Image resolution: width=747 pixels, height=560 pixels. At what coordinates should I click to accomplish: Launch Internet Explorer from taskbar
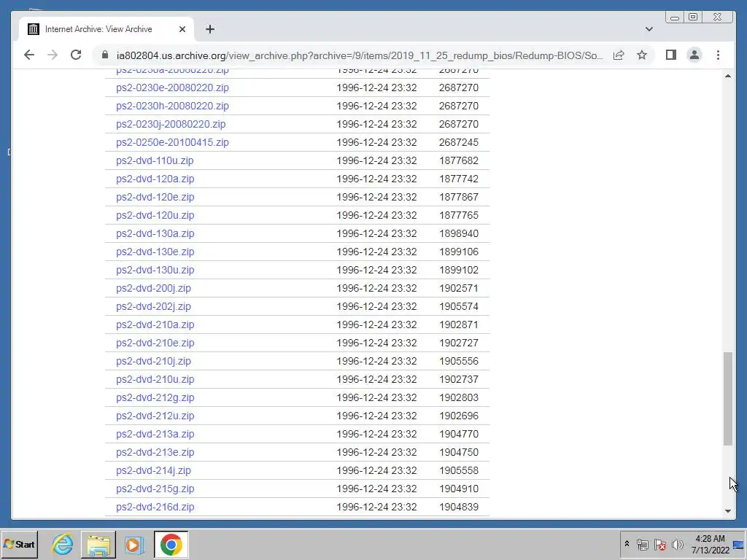click(x=63, y=544)
